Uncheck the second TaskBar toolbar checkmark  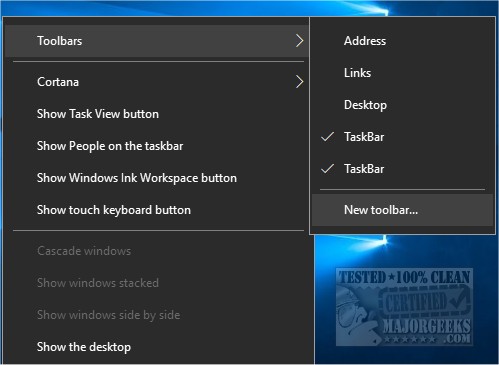[327, 169]
